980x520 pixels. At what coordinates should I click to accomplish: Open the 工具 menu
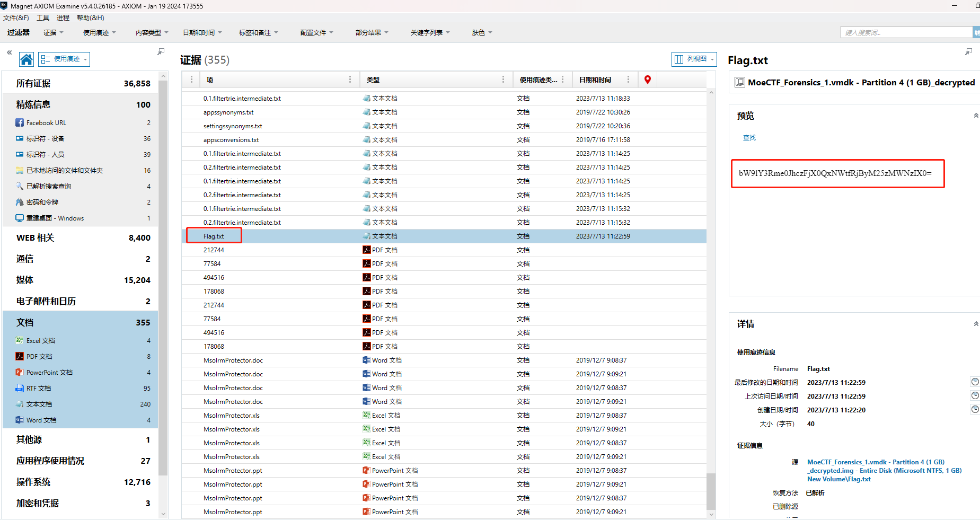click(43, 17)
